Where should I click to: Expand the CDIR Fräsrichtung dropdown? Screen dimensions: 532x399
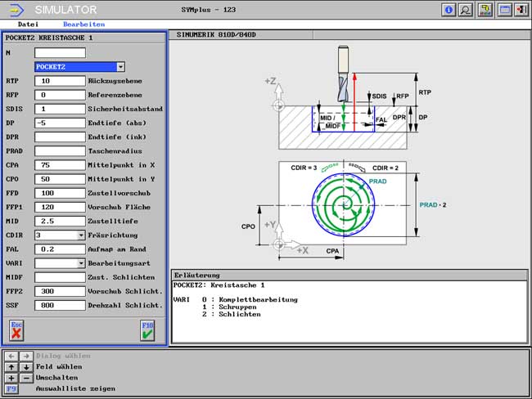click(80, 235)
